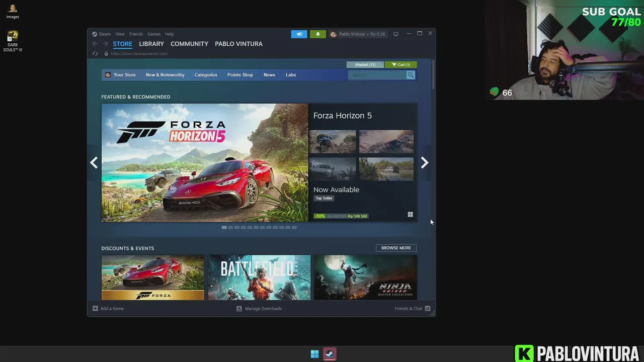Go to store News
Image resolution: width=644 pixels, height=362 pixels.
coord(269,75)
